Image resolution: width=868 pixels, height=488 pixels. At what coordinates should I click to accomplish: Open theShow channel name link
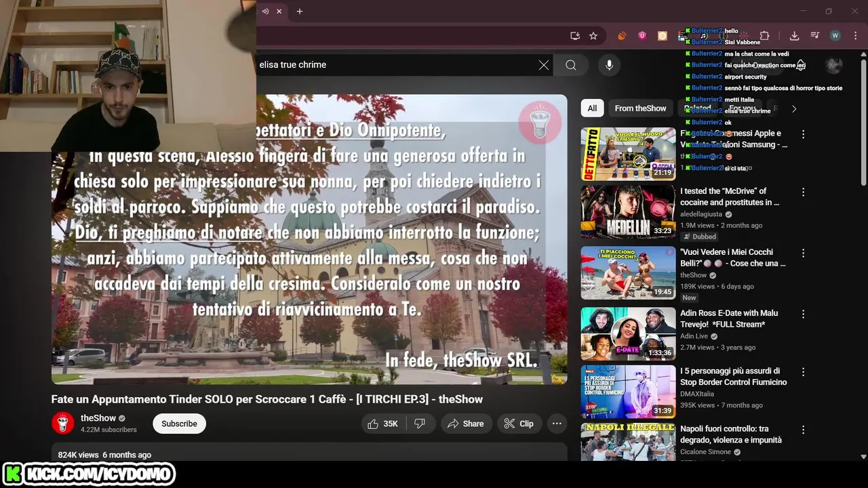pyautogui.click(x=98, y=418)
